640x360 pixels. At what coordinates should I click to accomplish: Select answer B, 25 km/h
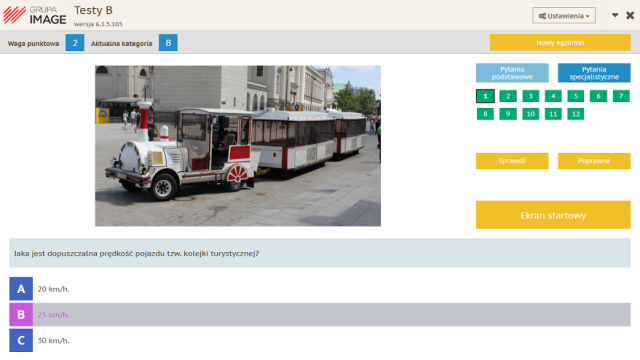(320, 314)
